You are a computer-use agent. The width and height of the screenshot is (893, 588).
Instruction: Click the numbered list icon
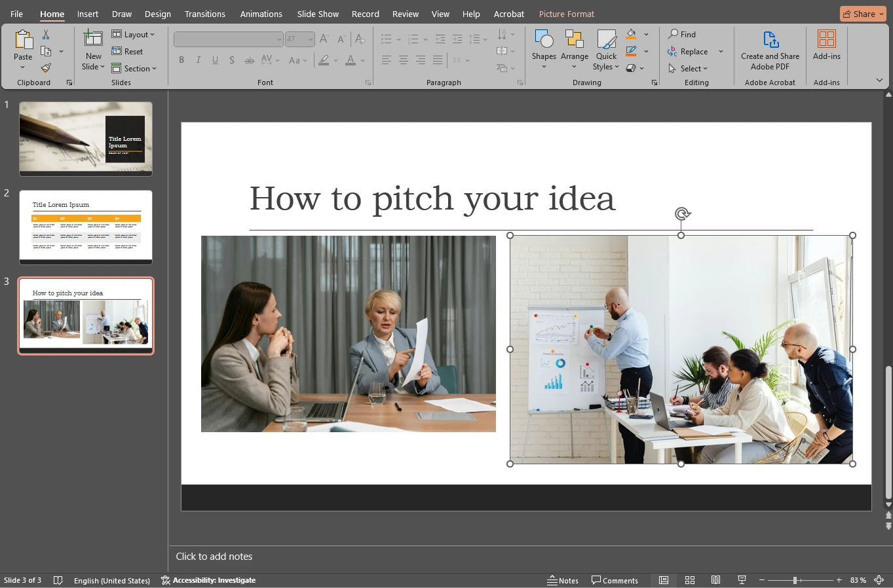(x=413, y=39)
